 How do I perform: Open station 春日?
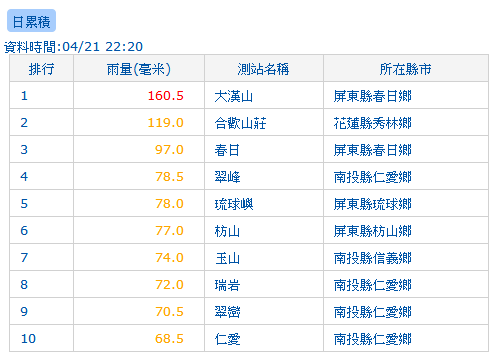click(x=227, y=150)
